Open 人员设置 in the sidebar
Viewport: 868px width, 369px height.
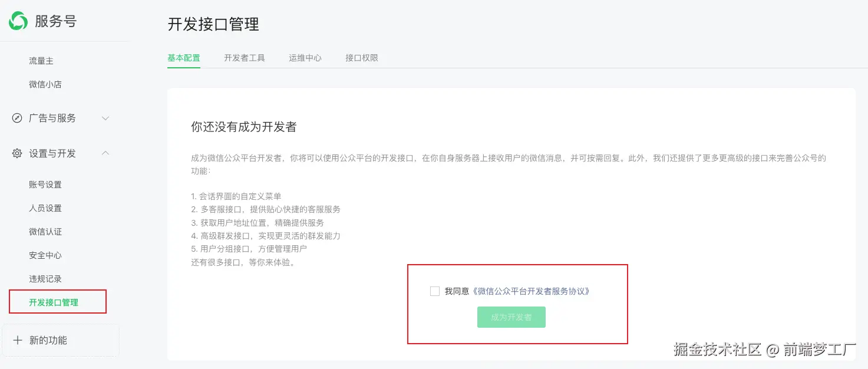pos(45,208)
